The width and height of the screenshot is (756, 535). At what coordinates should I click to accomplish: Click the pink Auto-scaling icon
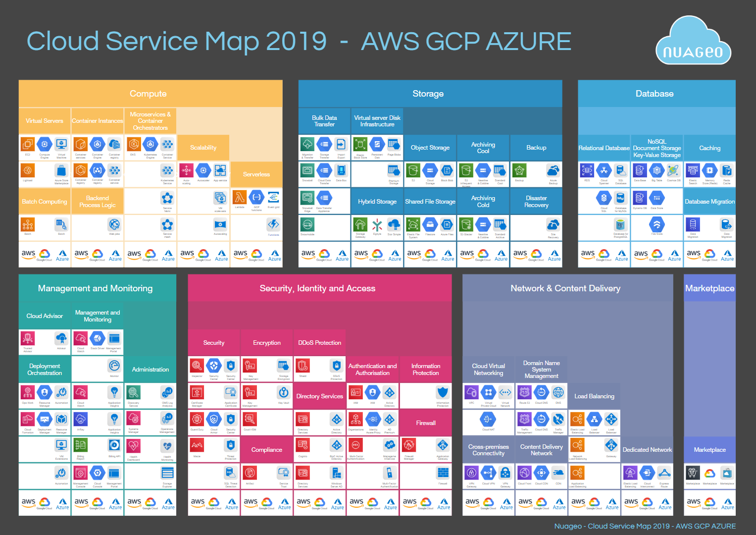point(186,171)
